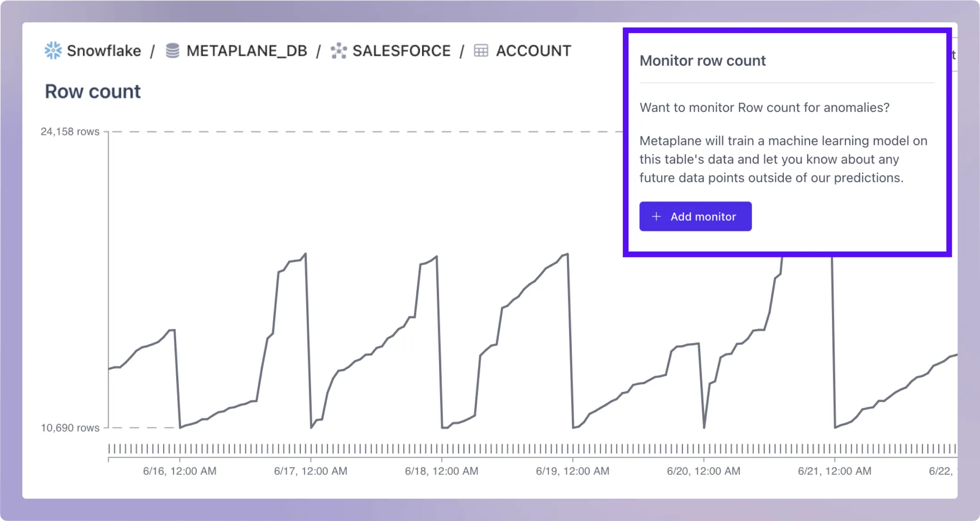The height and width of the screenshot is (521, 980).
Task: Click the Add monitor button
Action: coord(696,216)
